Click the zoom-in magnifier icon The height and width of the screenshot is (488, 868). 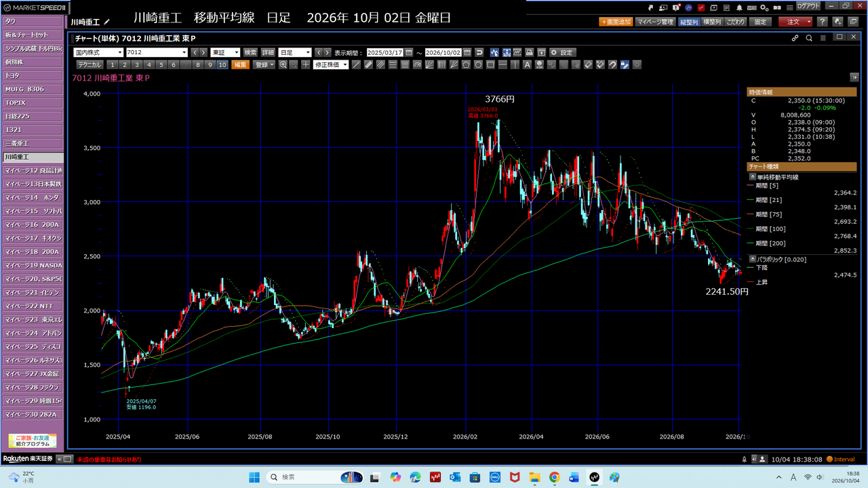click(283, 64)
